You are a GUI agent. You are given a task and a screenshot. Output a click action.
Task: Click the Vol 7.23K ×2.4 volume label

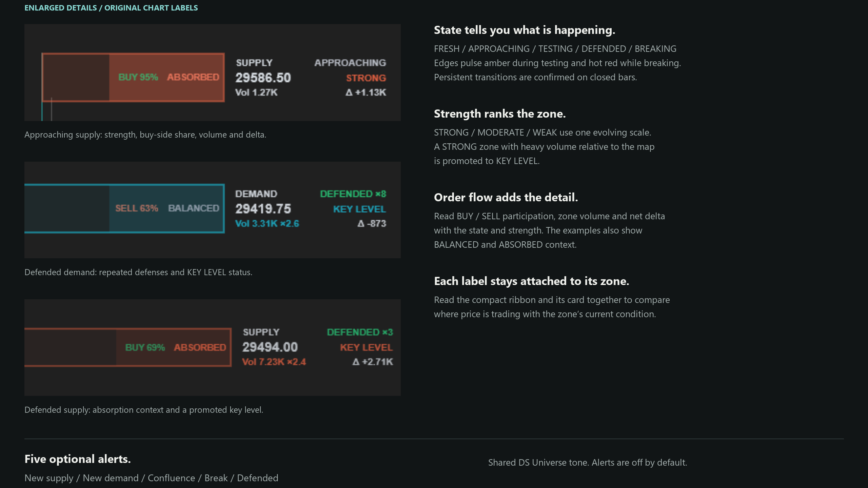point(274,362)
